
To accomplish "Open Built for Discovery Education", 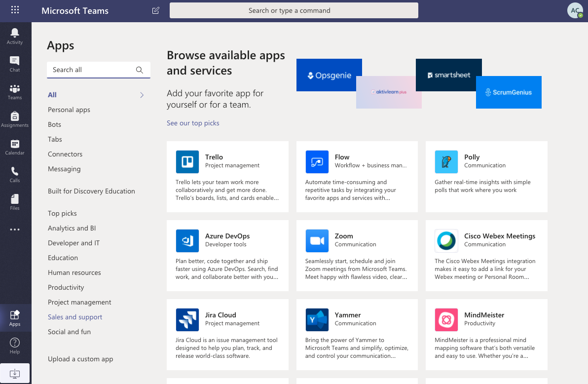I will coord(91,191).
